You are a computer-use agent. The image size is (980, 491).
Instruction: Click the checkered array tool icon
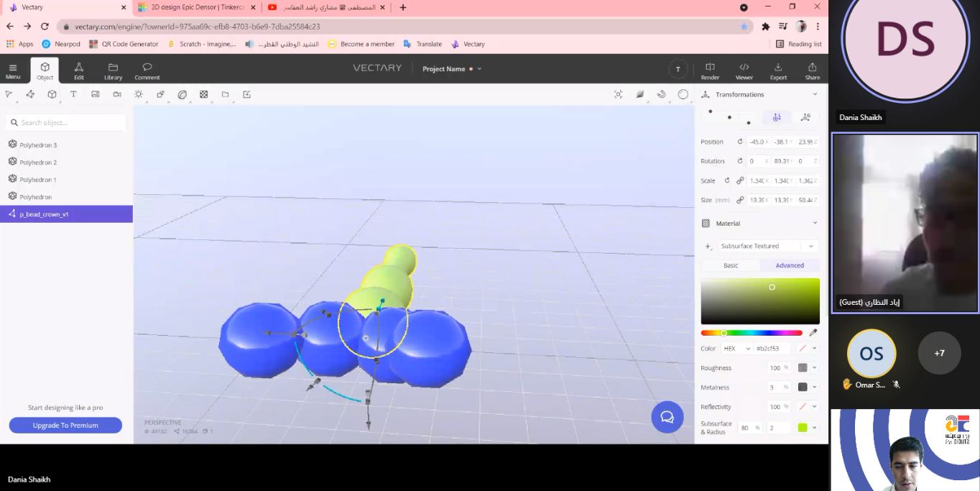pos(203,94)
